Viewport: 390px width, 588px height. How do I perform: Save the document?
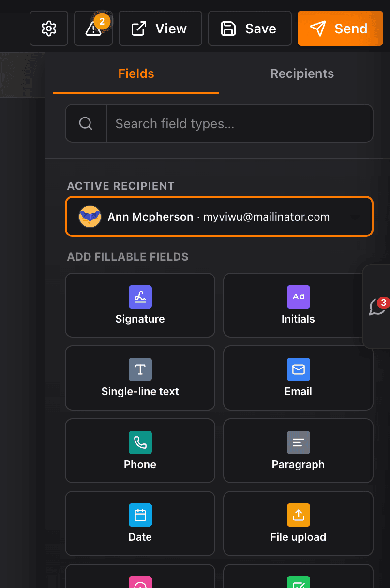pyautogui.click(x=250, y=29)
